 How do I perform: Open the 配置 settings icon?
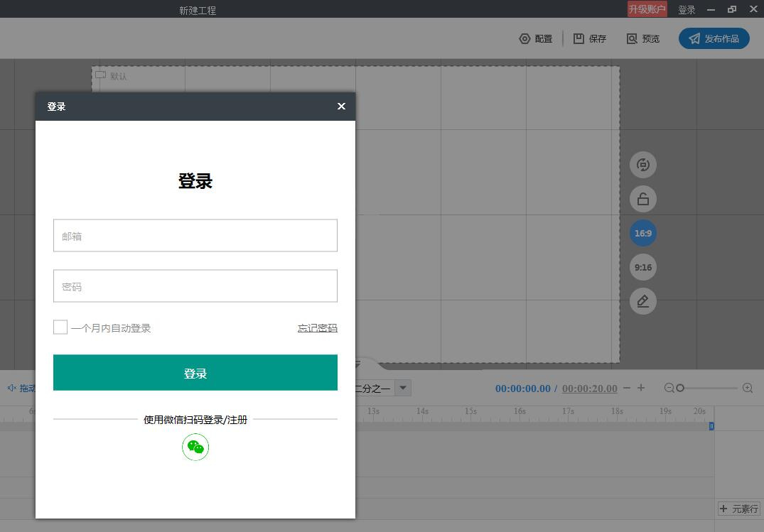(524, 38)
